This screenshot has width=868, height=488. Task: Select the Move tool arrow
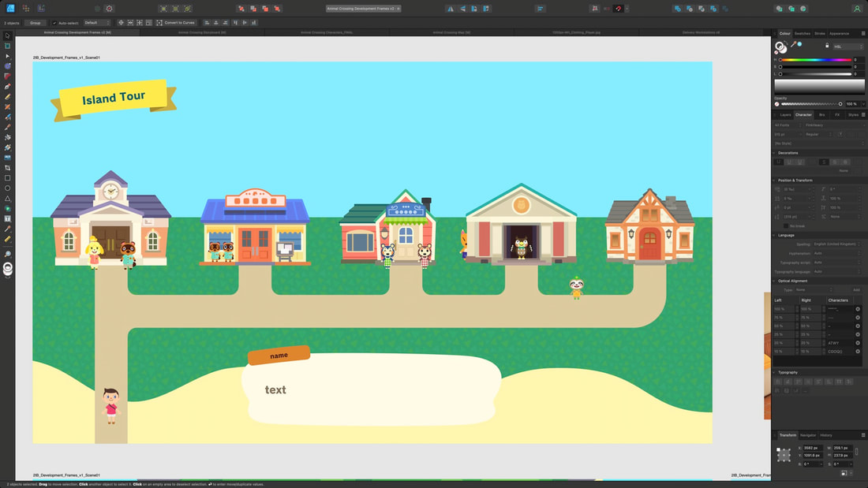[7, 35]
